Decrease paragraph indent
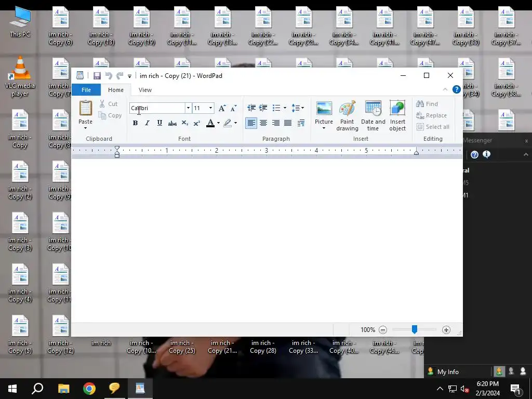 [251, 108]
